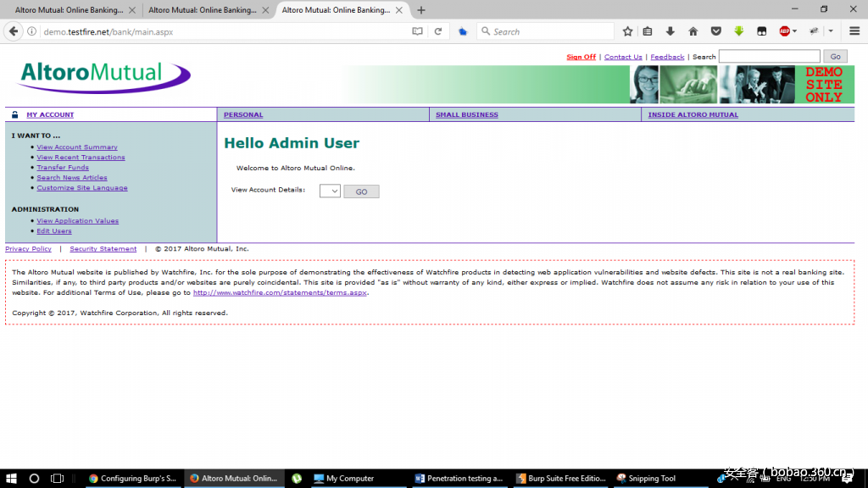The image size is (868, 488).
Task: Click the green DownloadHelper arrow icon
Action: pyautogui.click(x=738, y=30)
